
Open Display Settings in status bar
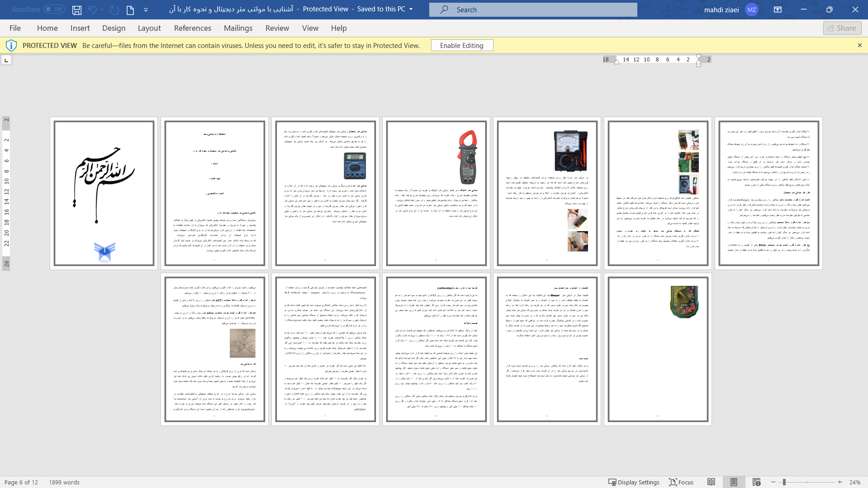[633, 482]
